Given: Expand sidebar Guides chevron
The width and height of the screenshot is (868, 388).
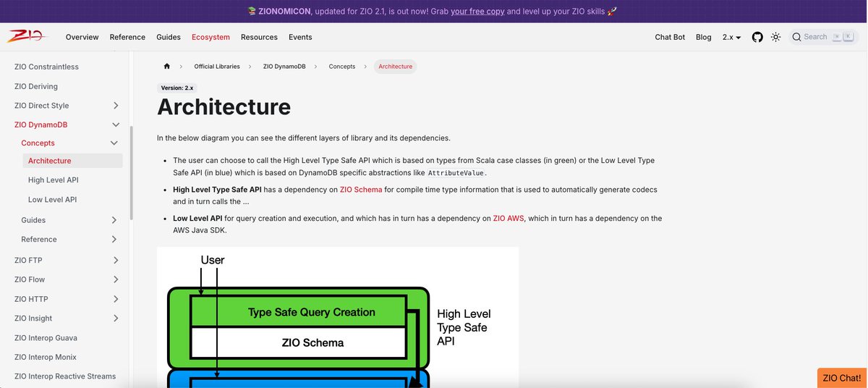Looking at the screenshot, I should coord(114,220).
